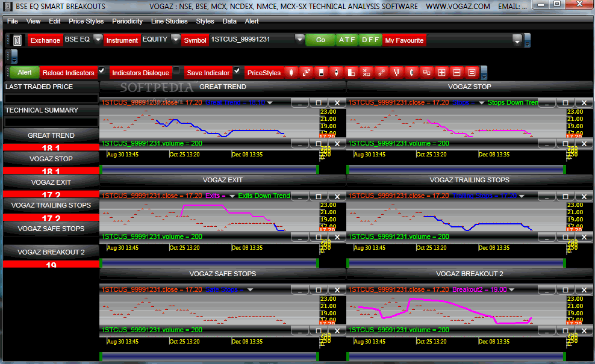Open overflow arrow at end of My Favourite toolbar

tap(527, 40)
